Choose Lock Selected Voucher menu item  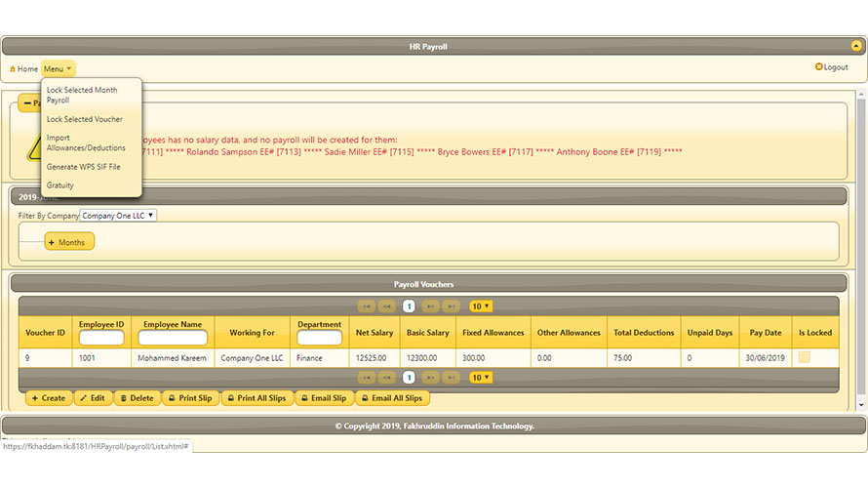pos(92,119)
